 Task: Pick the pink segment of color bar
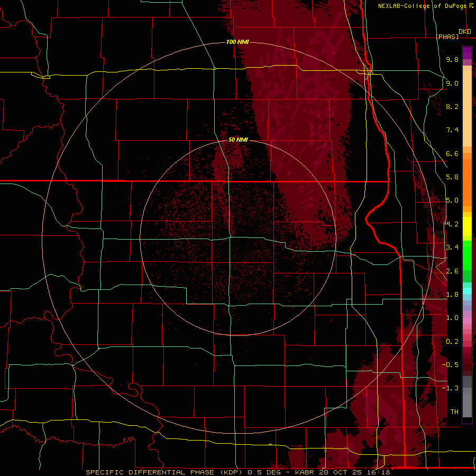click(467, 321)
